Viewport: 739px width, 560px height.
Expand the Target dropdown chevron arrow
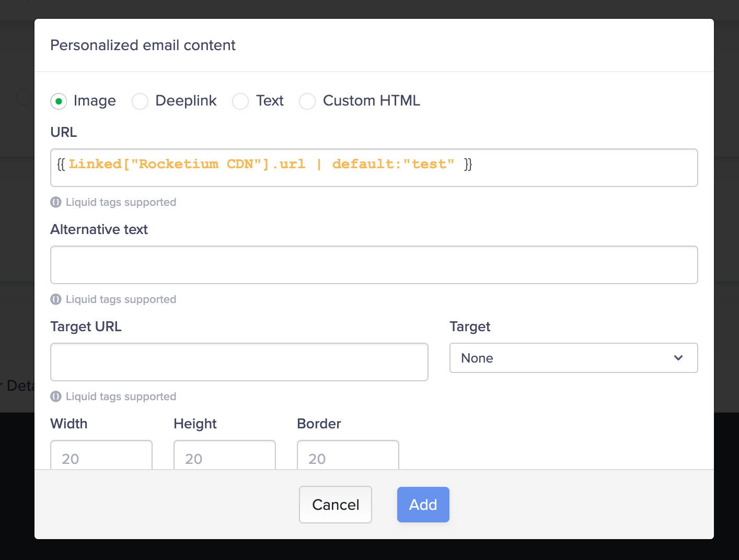coord(678,358)
